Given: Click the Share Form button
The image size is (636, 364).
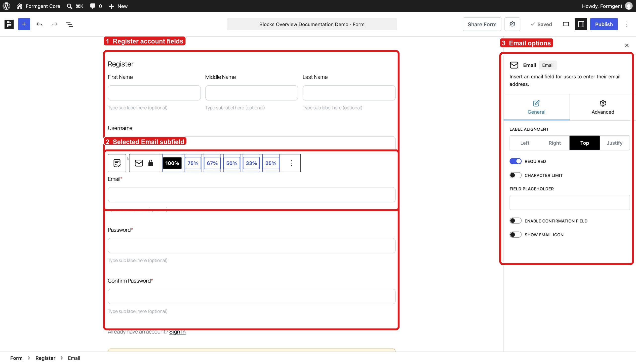Looking at the screenshot, I should (x=482, y=24).
